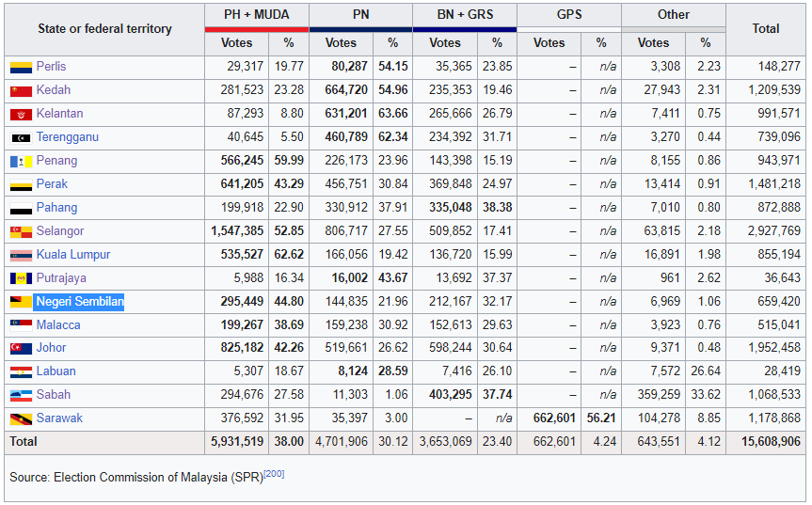The height and width of the screenshot is (505, 812).
Task: Click the dark blue PN color bar
Action: [x=361, y=29]
